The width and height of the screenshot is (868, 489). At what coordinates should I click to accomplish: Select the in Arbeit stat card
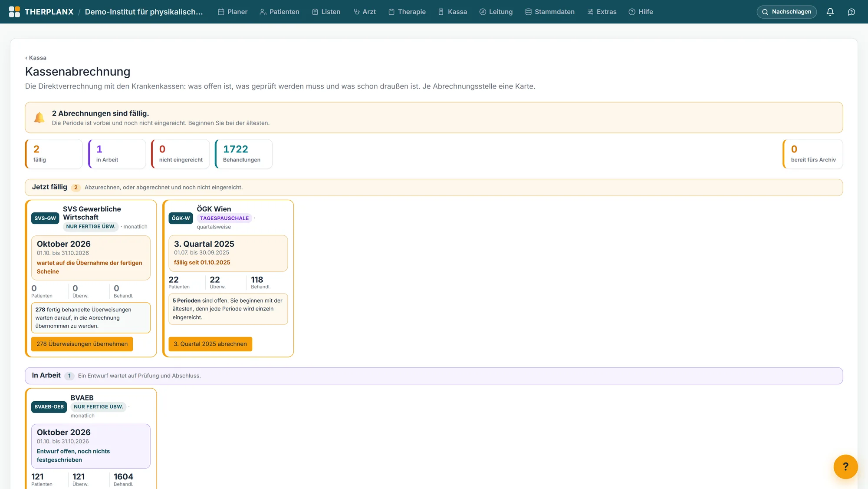[x=117, y=154]
